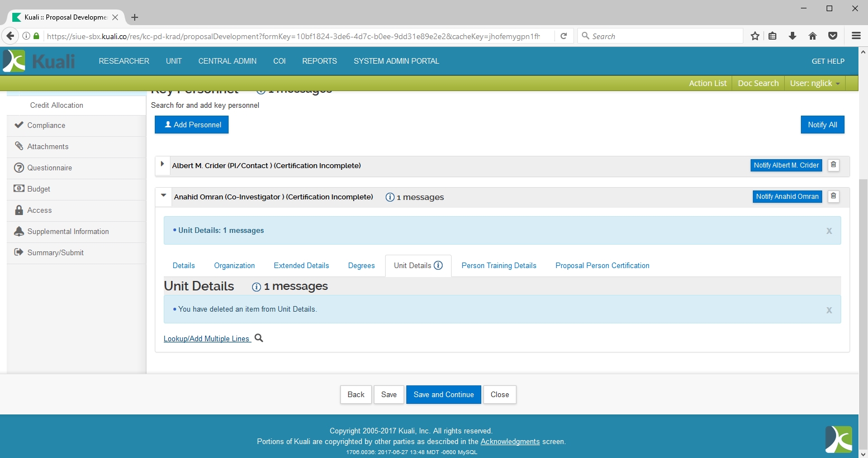Click info icon beside Unit Details heading

tap(257, 287)
